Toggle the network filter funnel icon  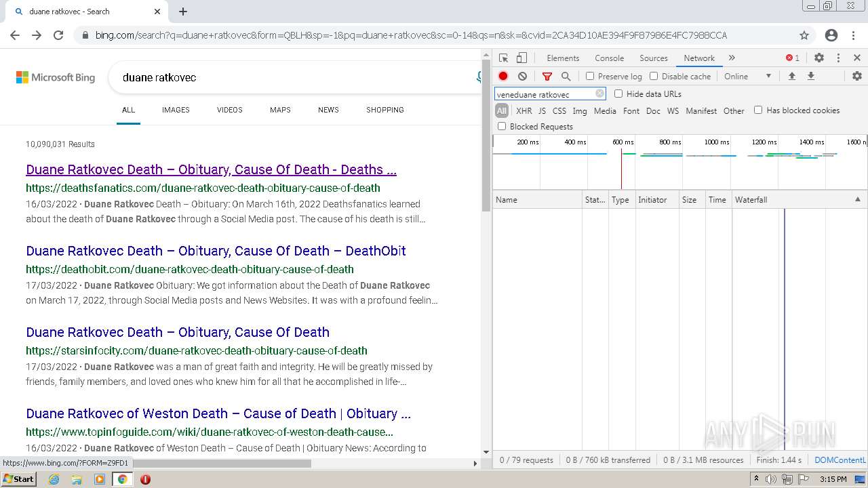[547, 77]
